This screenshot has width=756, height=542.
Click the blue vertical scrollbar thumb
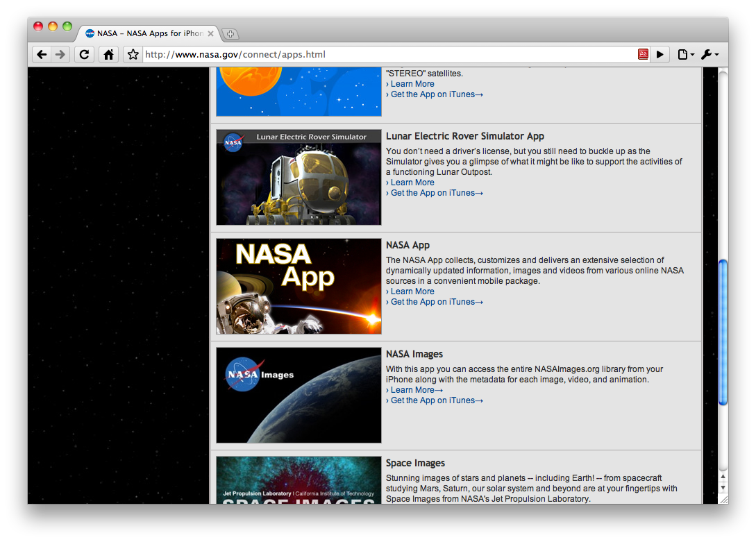tap(723, 332)
